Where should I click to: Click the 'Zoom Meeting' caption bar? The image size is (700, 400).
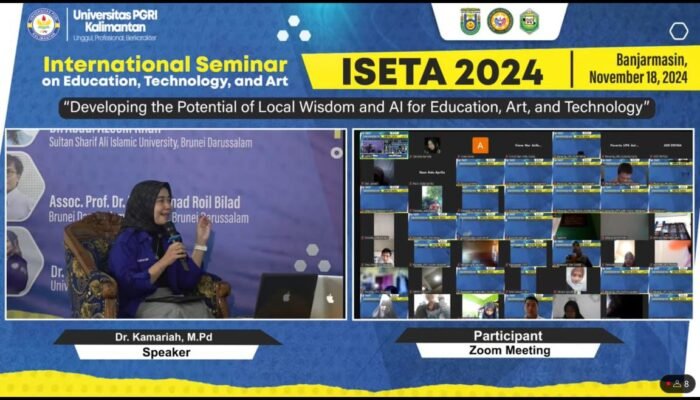coord(510,351)
